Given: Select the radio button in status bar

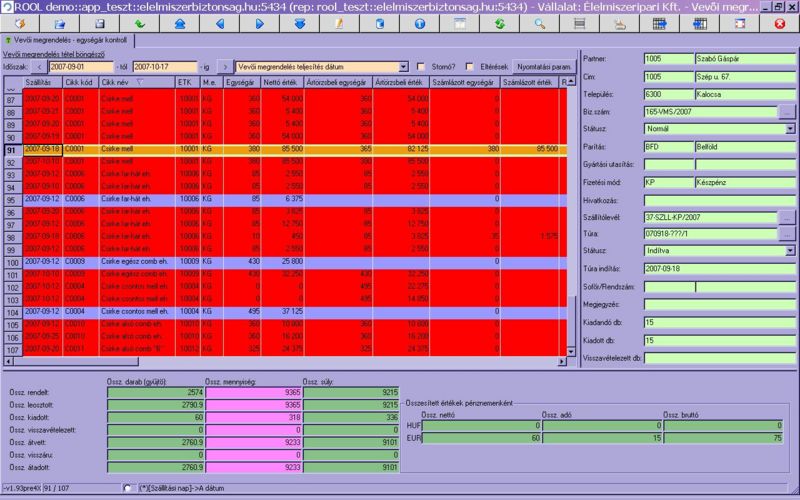Looking at the screenshot, I should [127, 487].
